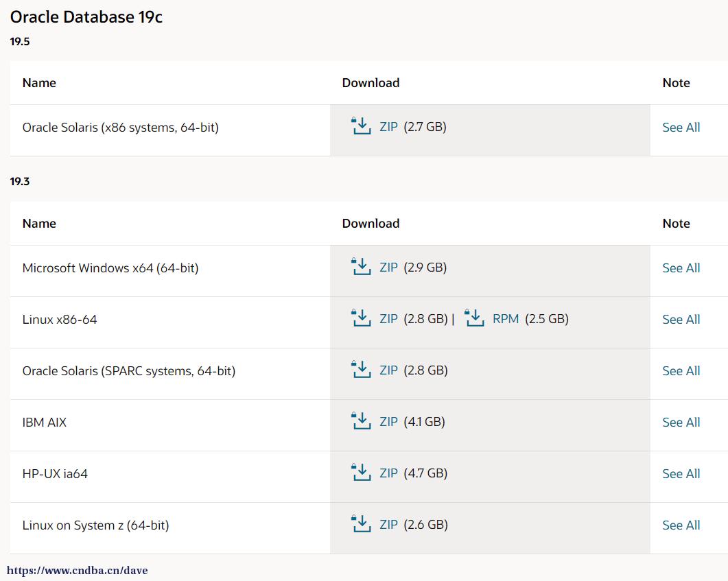Image resolution: width=728 pixels, height=581 pixels.
Task: Click the RPM download icon in the Linux x86-64 row
Action: click(474, 318)
